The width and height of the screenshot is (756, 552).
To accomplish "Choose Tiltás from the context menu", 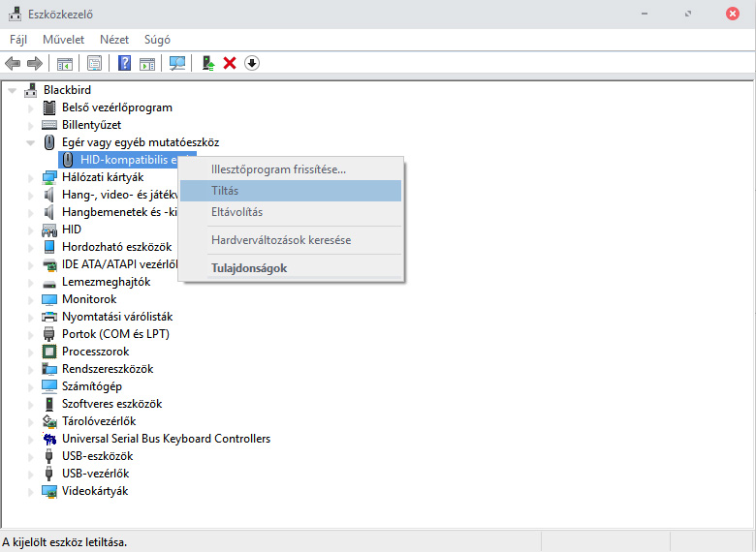I will pos(225,191).
